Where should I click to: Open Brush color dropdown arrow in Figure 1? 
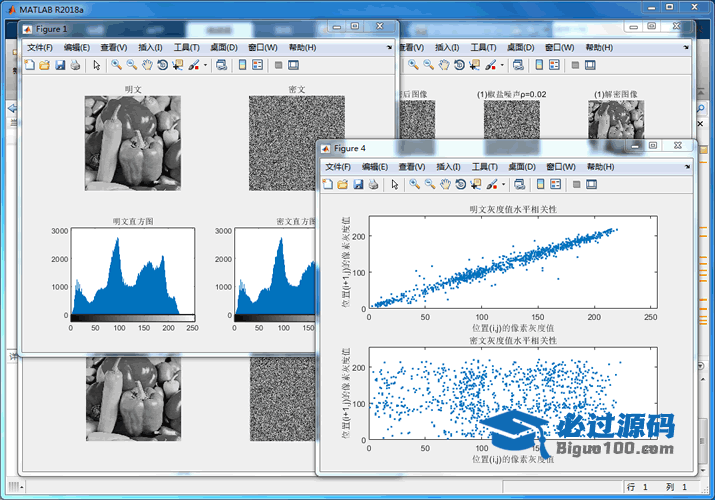pos(205,65)
